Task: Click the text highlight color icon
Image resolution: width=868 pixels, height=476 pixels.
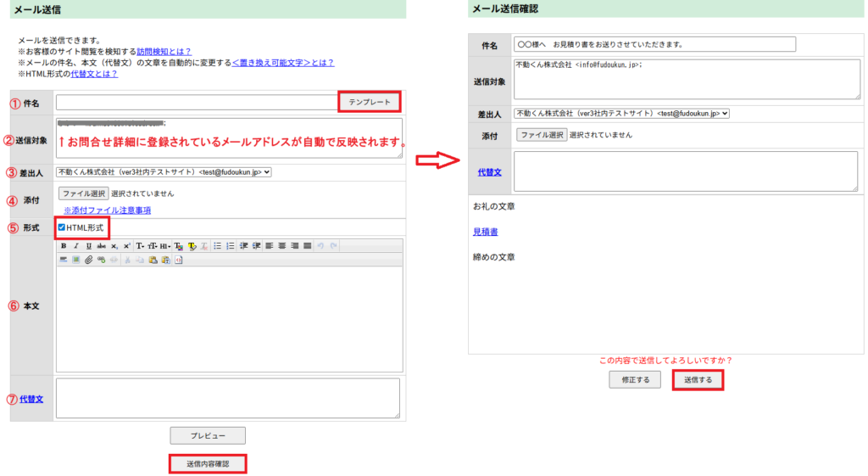Action: 192,246
